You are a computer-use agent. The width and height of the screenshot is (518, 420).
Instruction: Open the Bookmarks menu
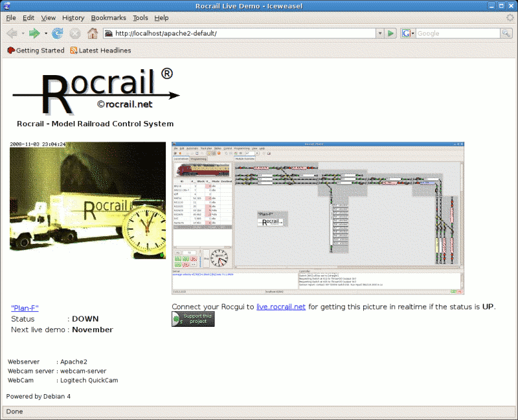(x=109, y=17)
